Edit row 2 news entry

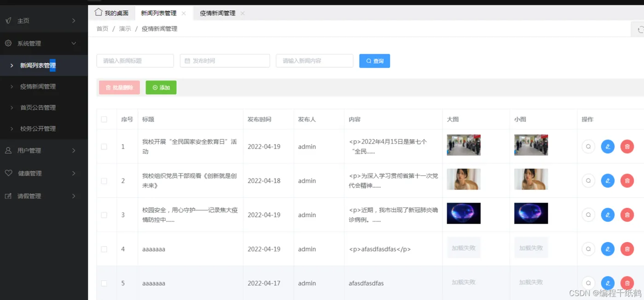(x=608, y=181)
